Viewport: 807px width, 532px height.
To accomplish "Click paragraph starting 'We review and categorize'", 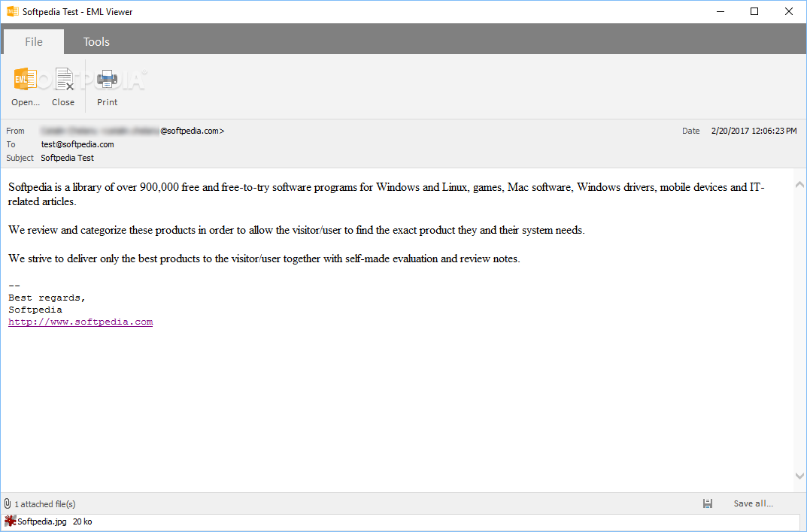I will [296, 230].
